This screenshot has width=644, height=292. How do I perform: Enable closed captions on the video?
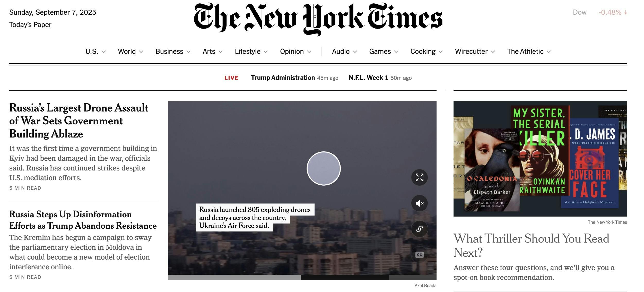[419, 254]
